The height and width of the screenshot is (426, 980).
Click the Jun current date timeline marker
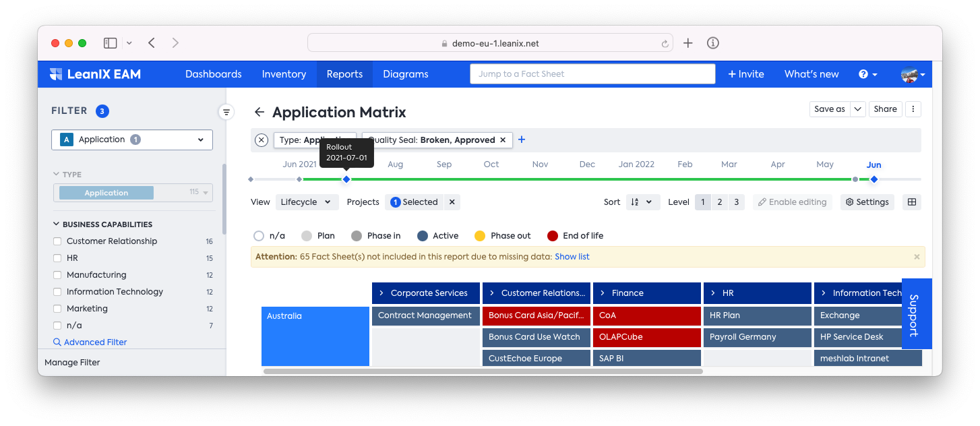874,179
